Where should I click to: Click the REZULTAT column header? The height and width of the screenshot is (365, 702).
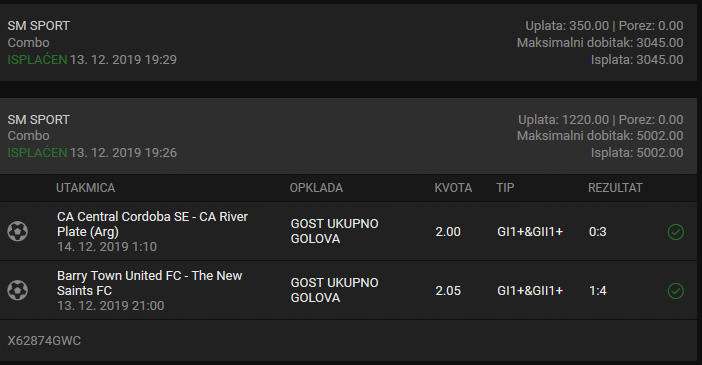pos(615,188)
